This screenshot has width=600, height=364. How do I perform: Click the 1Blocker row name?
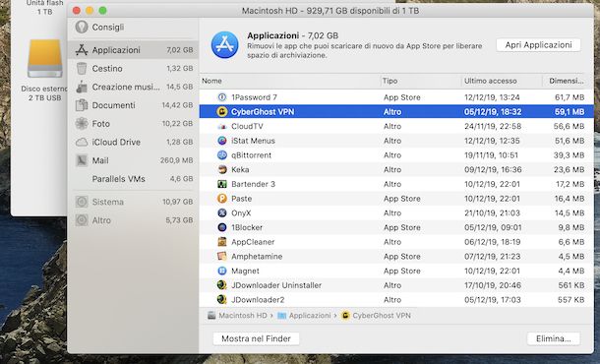(x=247, y=227)
